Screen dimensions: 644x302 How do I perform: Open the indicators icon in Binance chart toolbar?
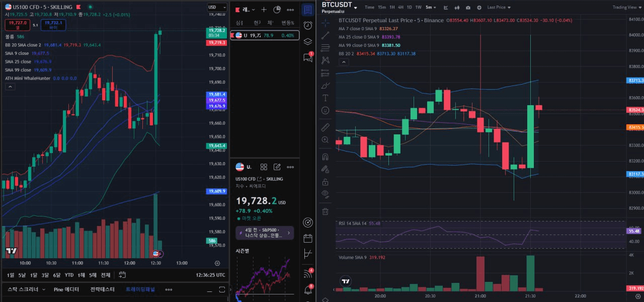tap(446, 8)
